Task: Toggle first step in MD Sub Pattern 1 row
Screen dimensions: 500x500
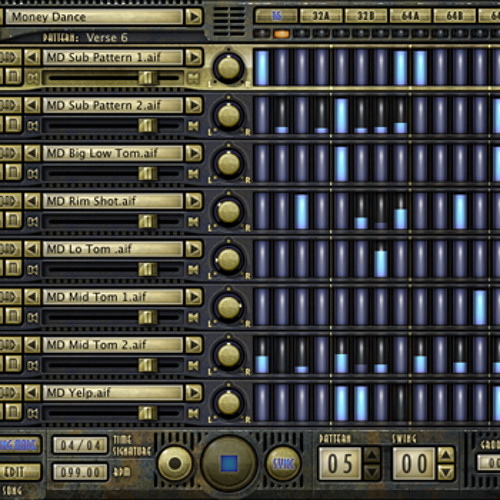Action: (262, 68)
